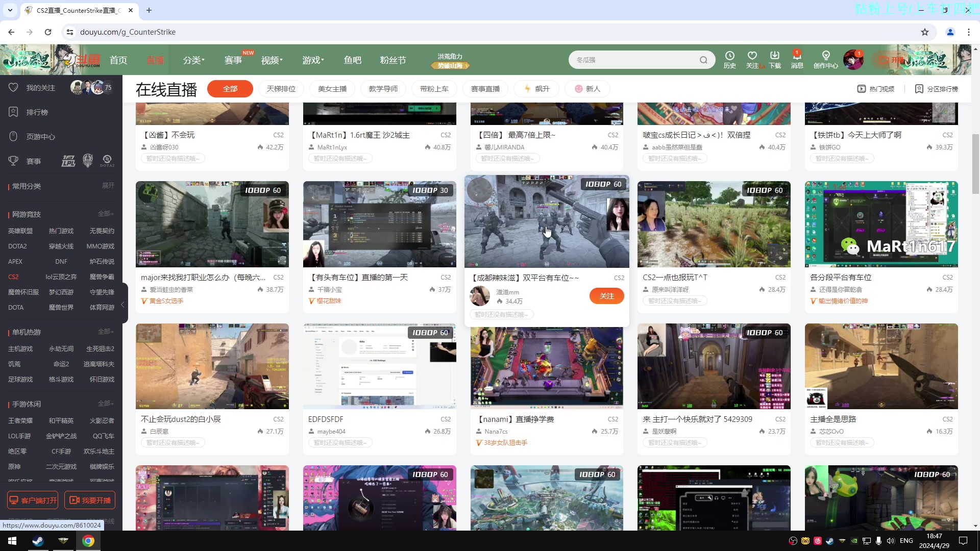Open Windows Start menu
980x551 pixels.
pyautogui.click(x=12, y=541)
